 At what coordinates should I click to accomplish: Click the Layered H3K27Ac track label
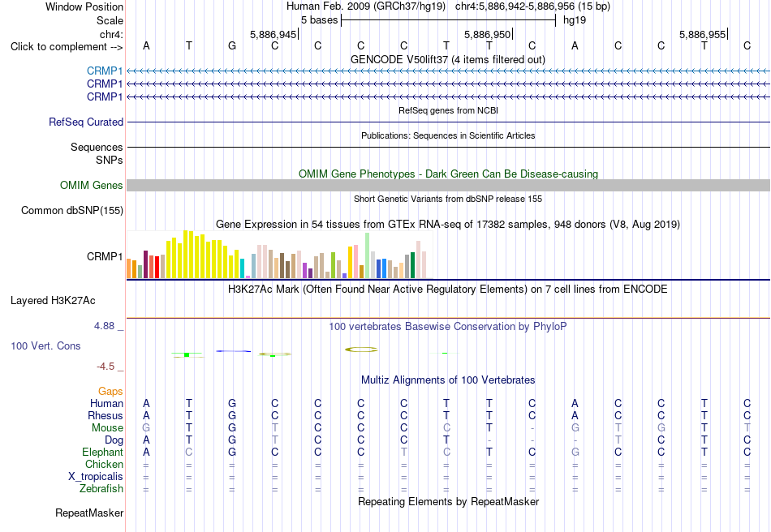pyautogui.click(x=53, y=301)
